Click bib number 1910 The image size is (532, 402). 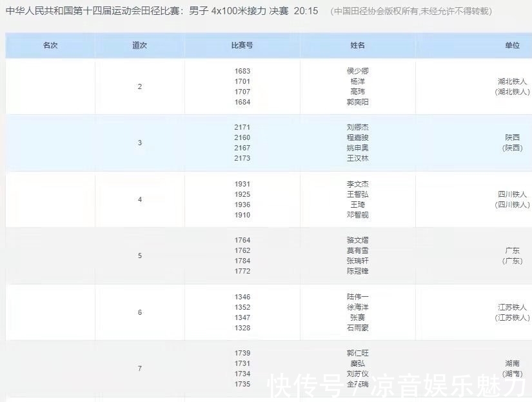(x=242, y=215)
